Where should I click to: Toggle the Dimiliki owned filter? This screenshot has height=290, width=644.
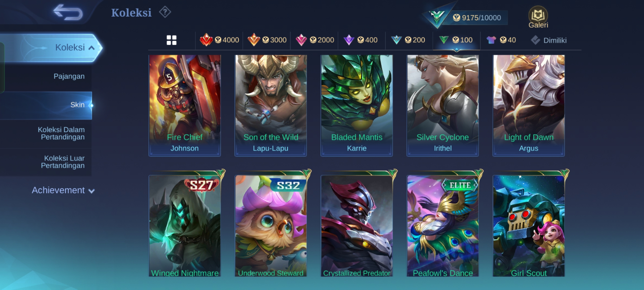pyautogui.click(x=548, y=40)
